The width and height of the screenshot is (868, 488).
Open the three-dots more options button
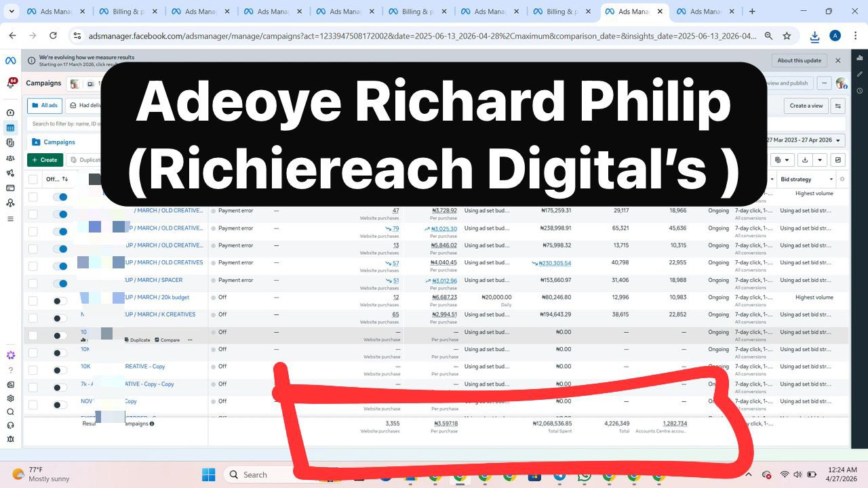point(825,83)
